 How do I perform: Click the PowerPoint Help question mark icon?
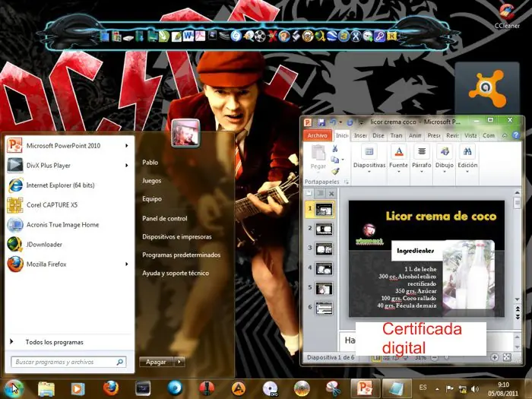[516, 136]
